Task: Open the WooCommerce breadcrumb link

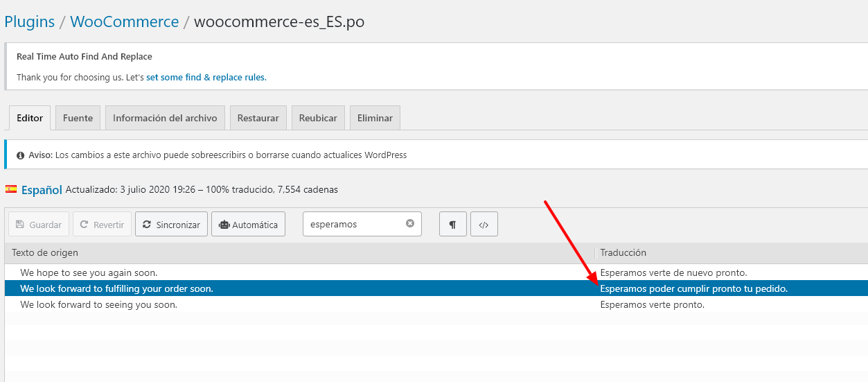Action: pyautogui.click(x=125, y=21)
